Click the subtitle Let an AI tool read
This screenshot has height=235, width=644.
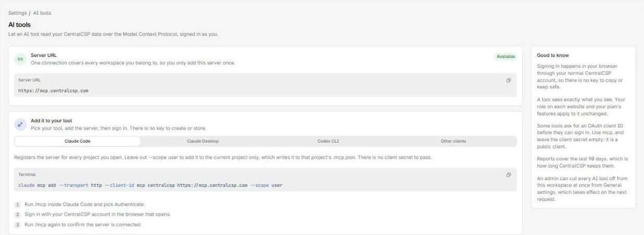(x=113, y=34)
